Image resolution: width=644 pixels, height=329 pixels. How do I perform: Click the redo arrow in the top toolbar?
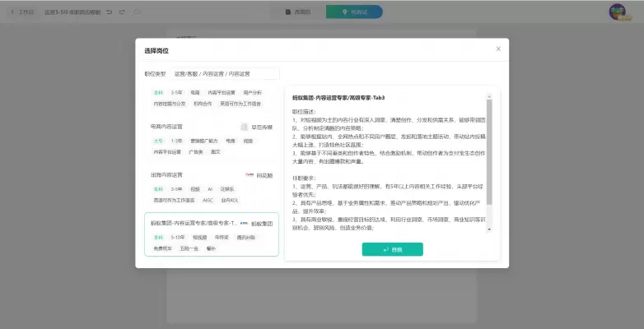(122, 12)
